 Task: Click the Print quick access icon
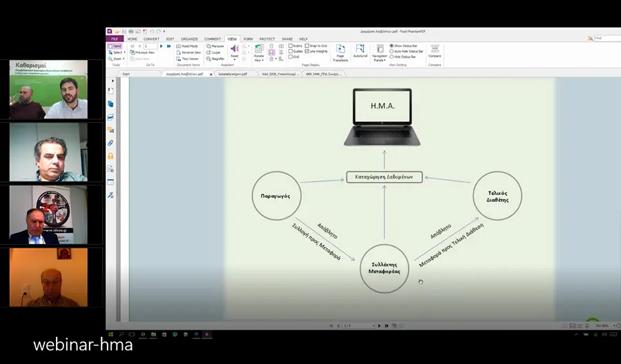point(131,31)
